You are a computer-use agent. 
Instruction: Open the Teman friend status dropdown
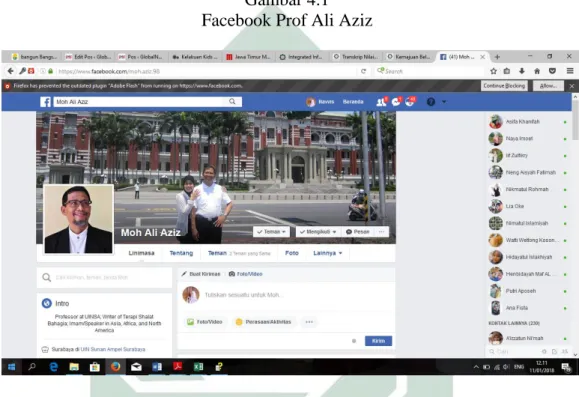click(x=271, y=232)
